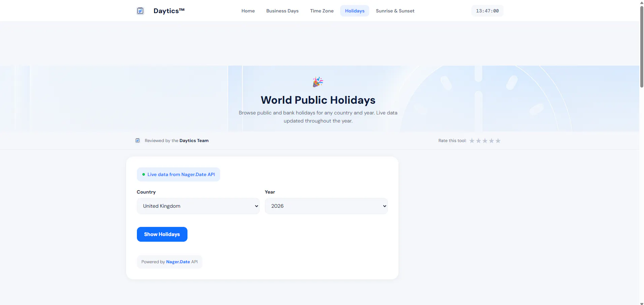The image size is (644, 305).
Task: Select the Holidays nav item
Action: 355,11
